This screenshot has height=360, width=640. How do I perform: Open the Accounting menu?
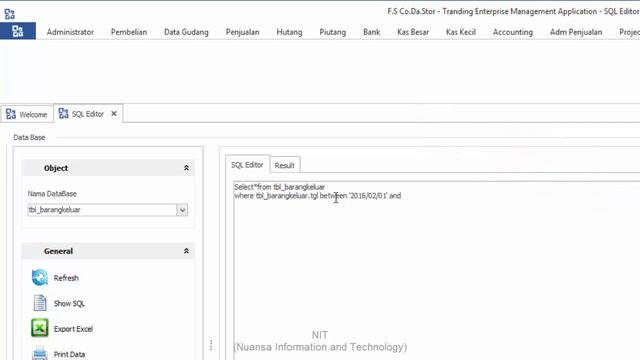[513, 32]
